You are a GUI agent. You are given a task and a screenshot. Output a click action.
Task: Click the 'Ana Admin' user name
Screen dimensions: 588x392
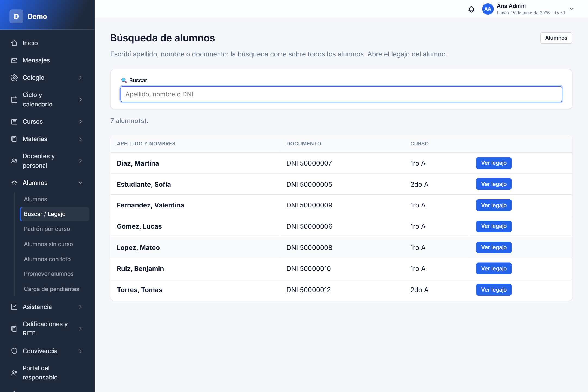[511, 6]
